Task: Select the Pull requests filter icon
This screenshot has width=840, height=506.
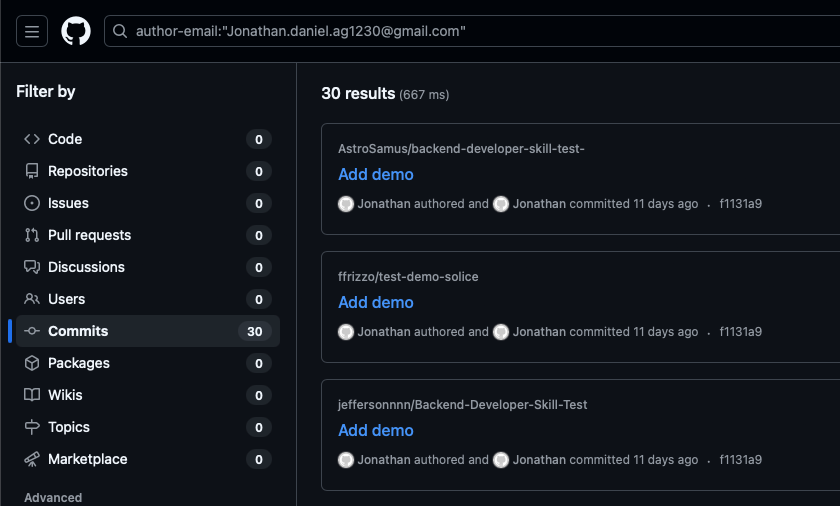Action: (32, 235)
